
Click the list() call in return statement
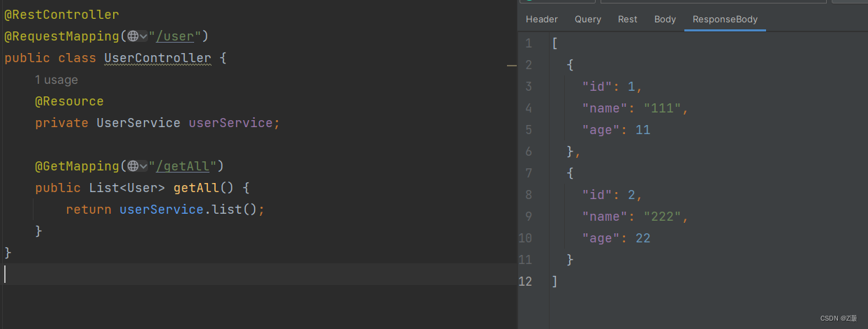[235, 210]
